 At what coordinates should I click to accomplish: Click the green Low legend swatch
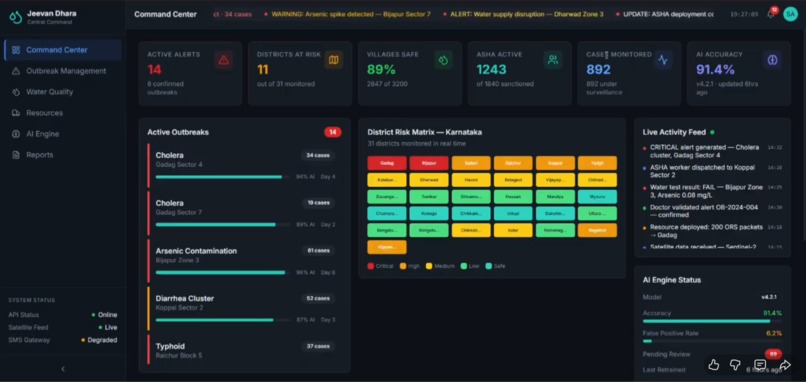coord(464,266)
